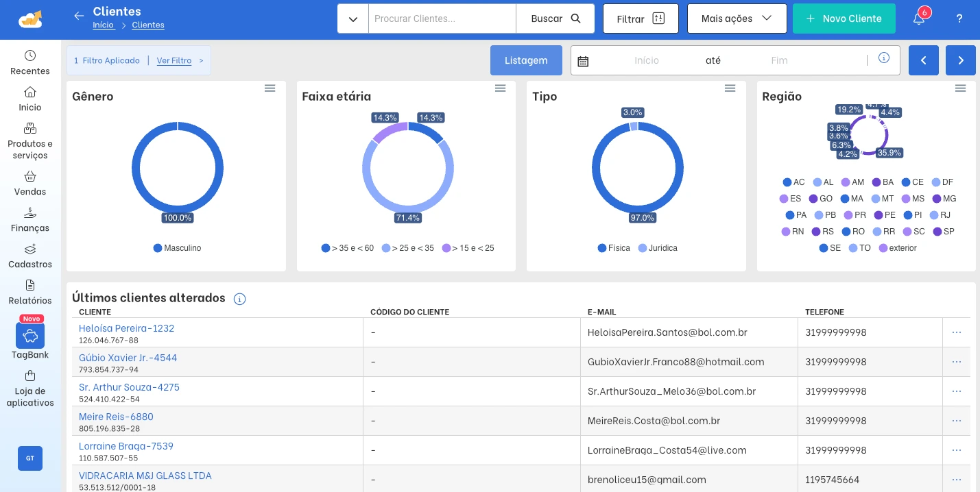The image size is (980, 492).
Task: Open the GT user avatar
Action: [30, 458]
